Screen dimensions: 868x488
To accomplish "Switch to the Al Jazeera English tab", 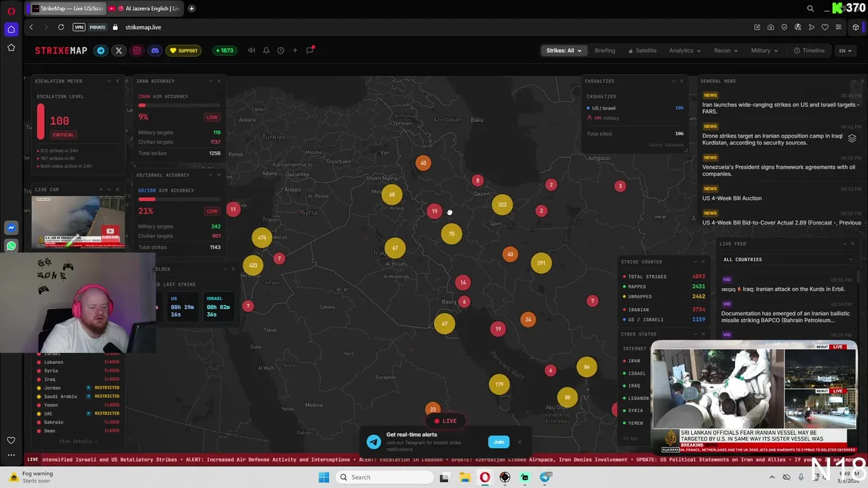I will pos(144,9).
